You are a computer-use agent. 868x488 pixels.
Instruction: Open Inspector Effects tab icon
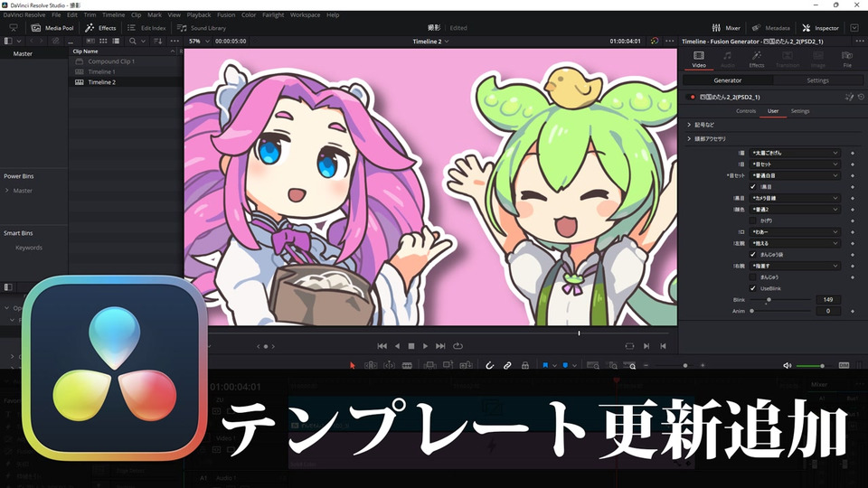click(757, 60)
